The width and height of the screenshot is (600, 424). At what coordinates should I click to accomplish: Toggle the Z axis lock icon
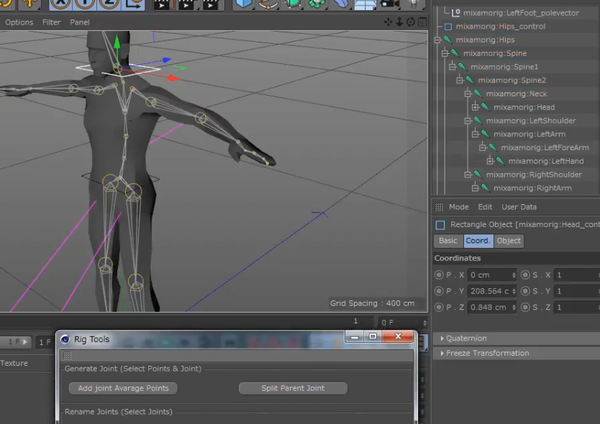click(109, 4)
